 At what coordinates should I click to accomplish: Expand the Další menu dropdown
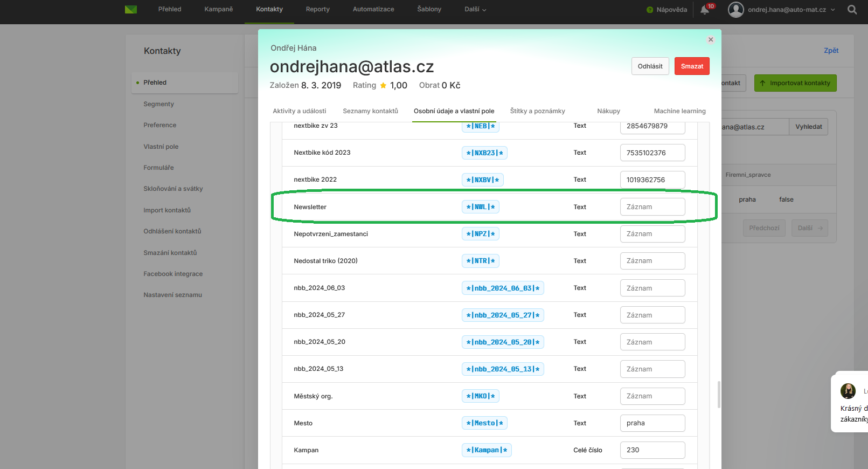tap(475, 10)
